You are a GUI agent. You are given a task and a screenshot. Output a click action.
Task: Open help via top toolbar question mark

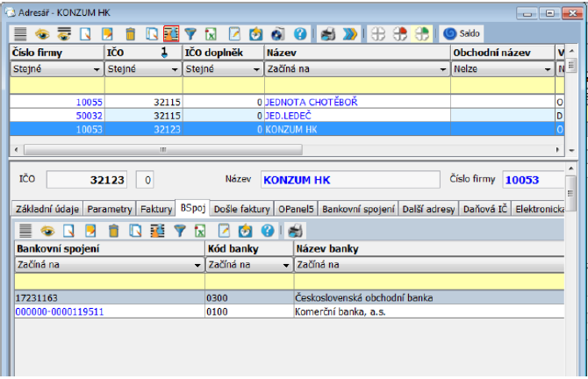[299, 34]
